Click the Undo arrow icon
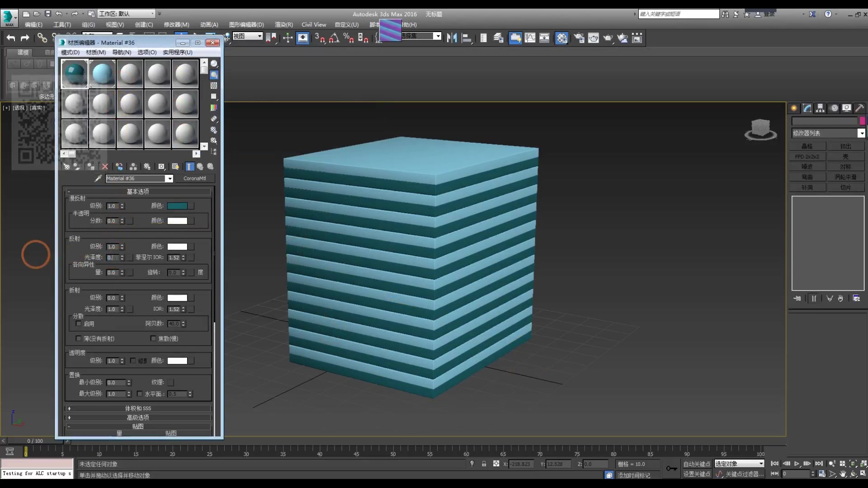The width and height of the screenshot is (868, 488). coord(11,38)
